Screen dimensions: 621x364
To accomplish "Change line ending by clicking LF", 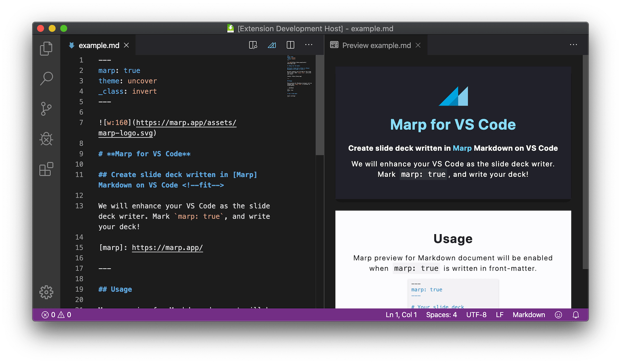I will coord(500,315).
